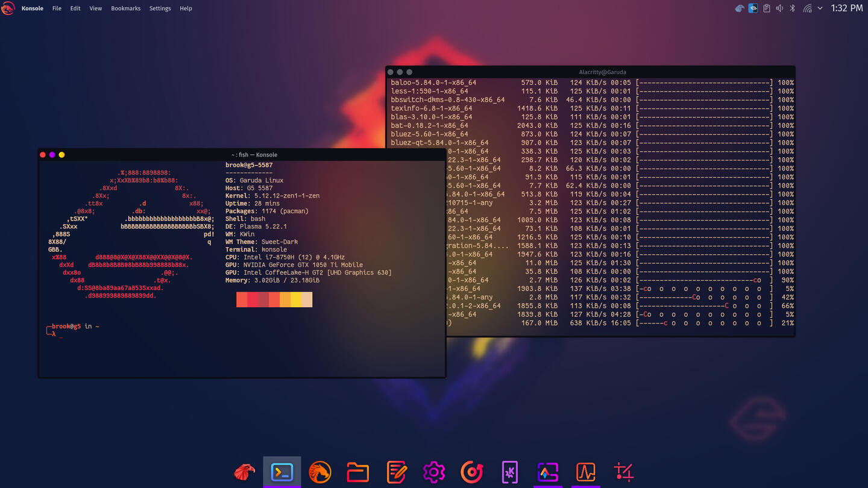Open the File menu

pyautogui.click(x=57, y=8)
